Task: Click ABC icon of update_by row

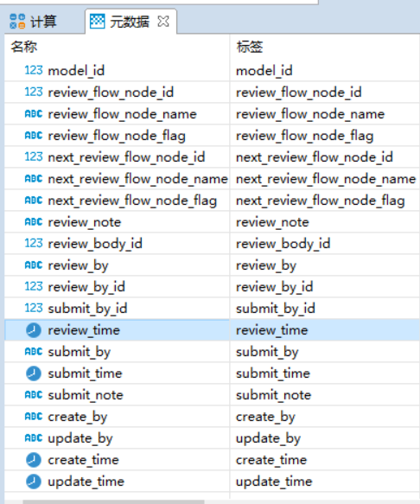Action: point(34,438)
